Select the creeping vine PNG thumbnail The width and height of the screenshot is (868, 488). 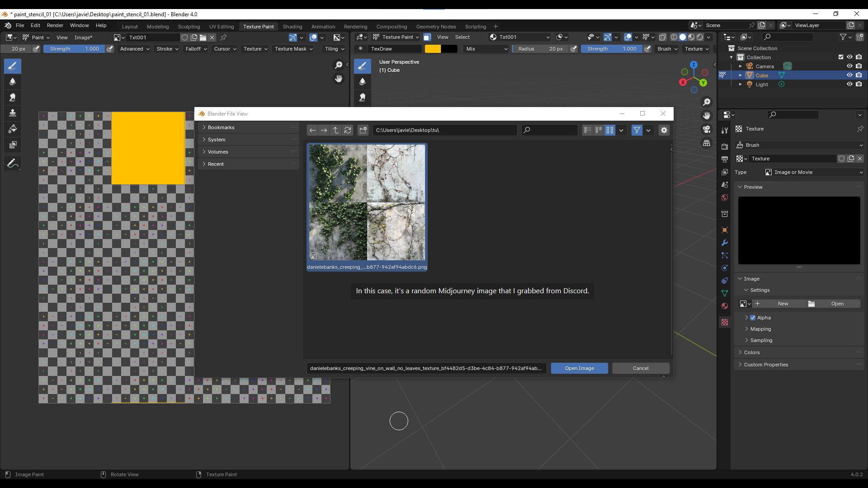click(367, 207)
